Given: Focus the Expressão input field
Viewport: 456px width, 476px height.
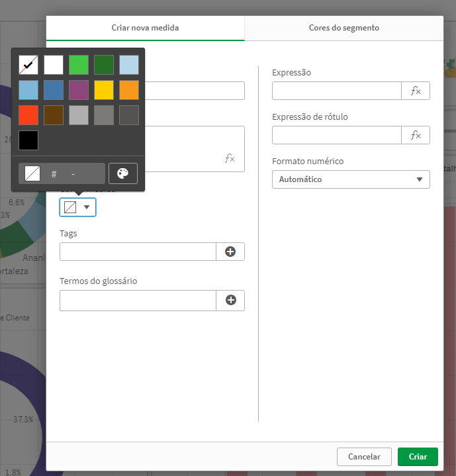Looking at the screenshot, I should click(337, 91).
